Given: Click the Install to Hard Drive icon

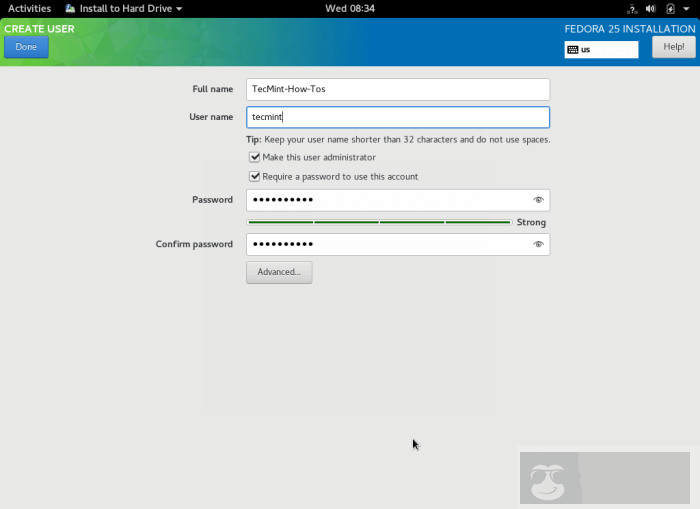Looking at the screenshot, I should 70,8.
